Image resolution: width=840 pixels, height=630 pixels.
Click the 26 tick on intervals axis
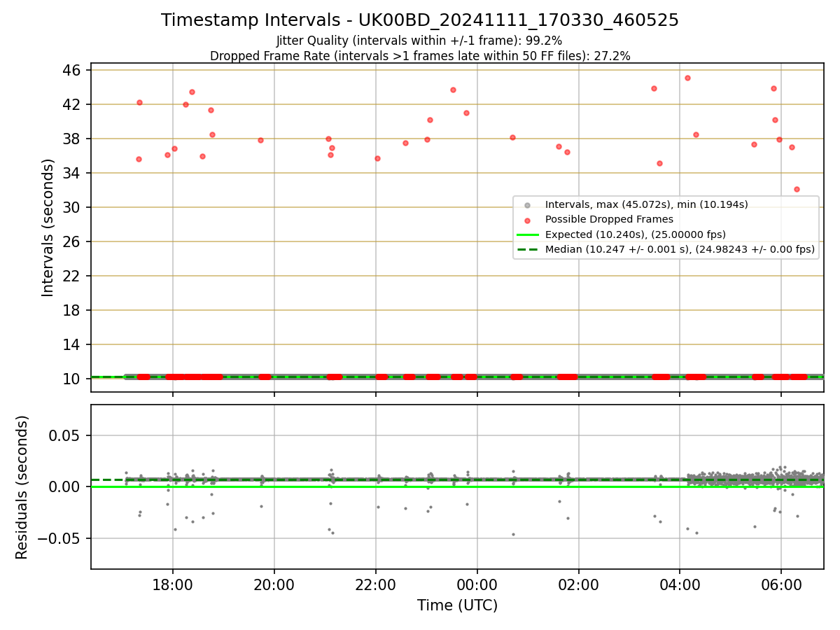[72, 241]
